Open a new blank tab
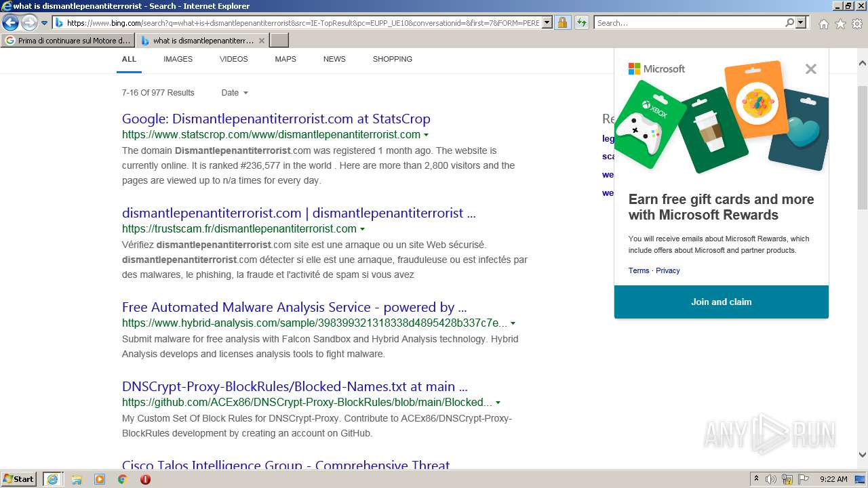The image size is (868, 488). 279,41
